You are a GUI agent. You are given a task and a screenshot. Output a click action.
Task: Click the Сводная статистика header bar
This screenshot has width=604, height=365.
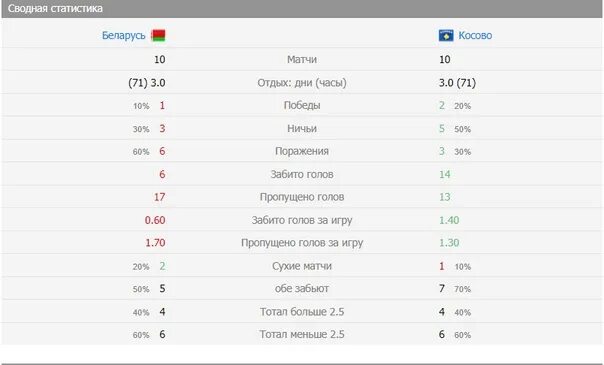click(302, 8)
